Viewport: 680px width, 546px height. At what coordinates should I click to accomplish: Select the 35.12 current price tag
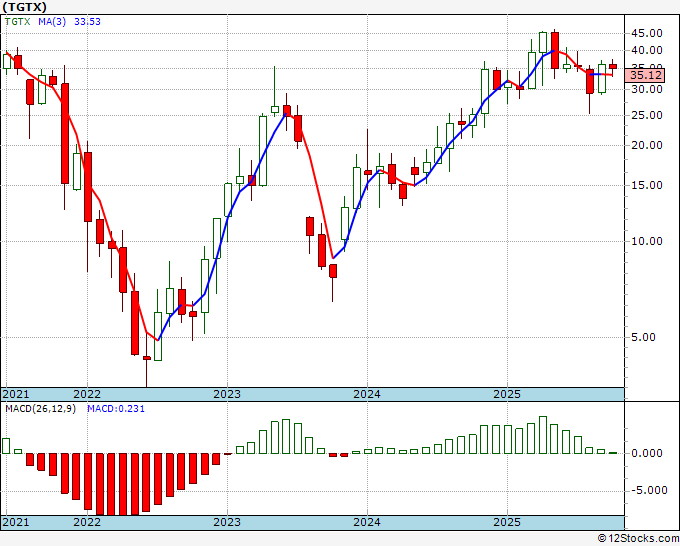pyautogui.click(x=646, y=75)
